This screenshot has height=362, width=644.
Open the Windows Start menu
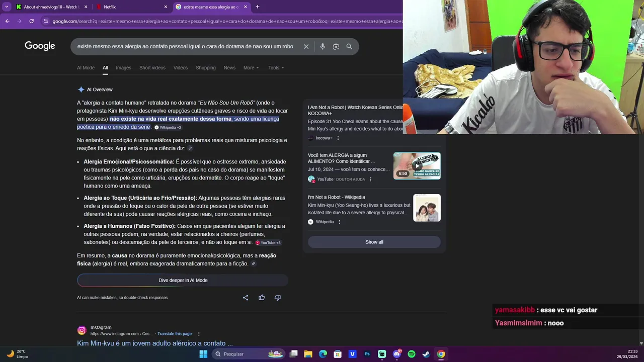point(203,354)
